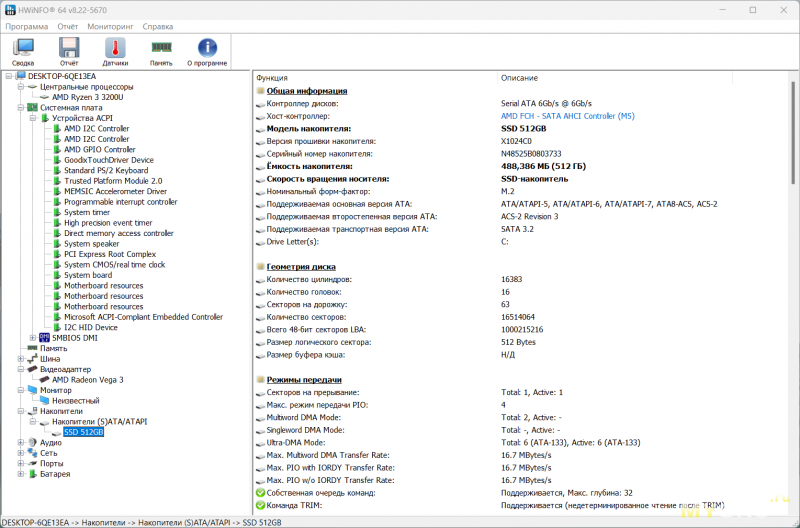Click the status bar path text
Screen dimensions: 800x528
coord(142,522)
